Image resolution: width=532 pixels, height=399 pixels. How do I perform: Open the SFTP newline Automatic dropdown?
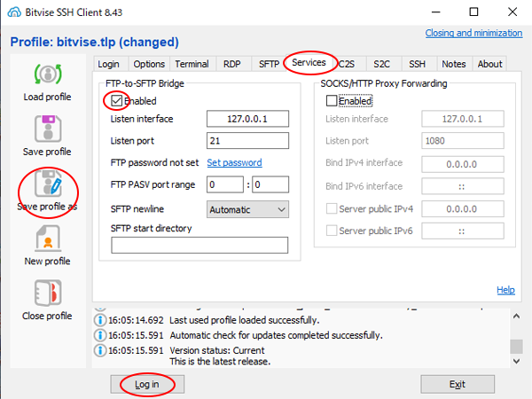[247, 209]
